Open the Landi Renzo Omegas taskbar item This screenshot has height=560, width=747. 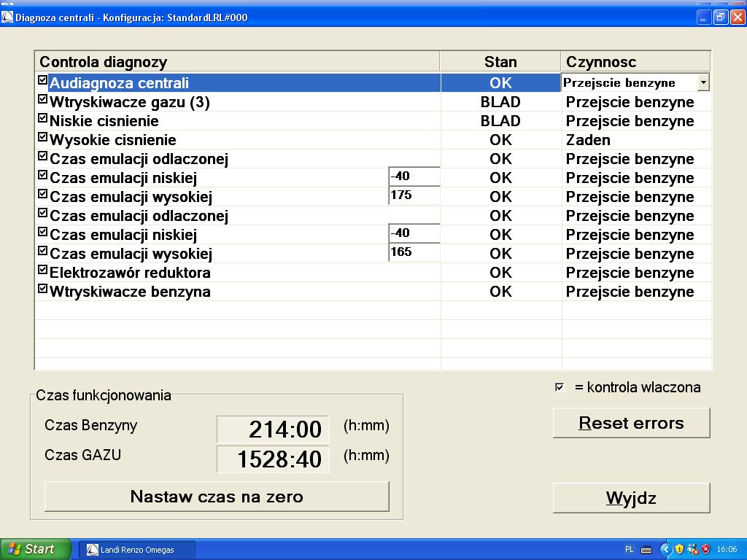[136, 550]
